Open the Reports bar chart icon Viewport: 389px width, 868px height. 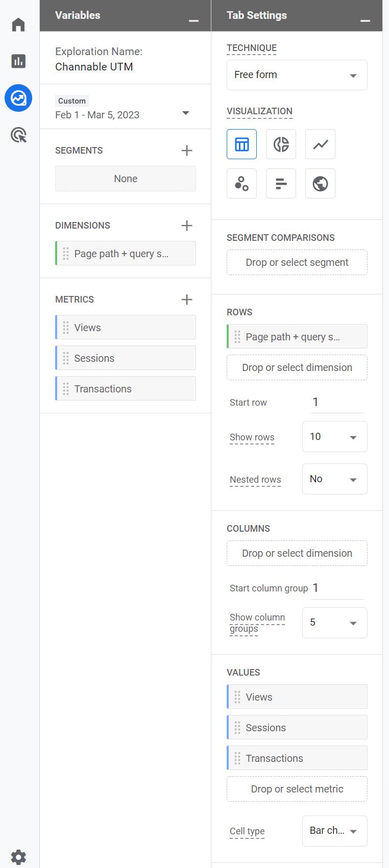(x=18, y=61)
